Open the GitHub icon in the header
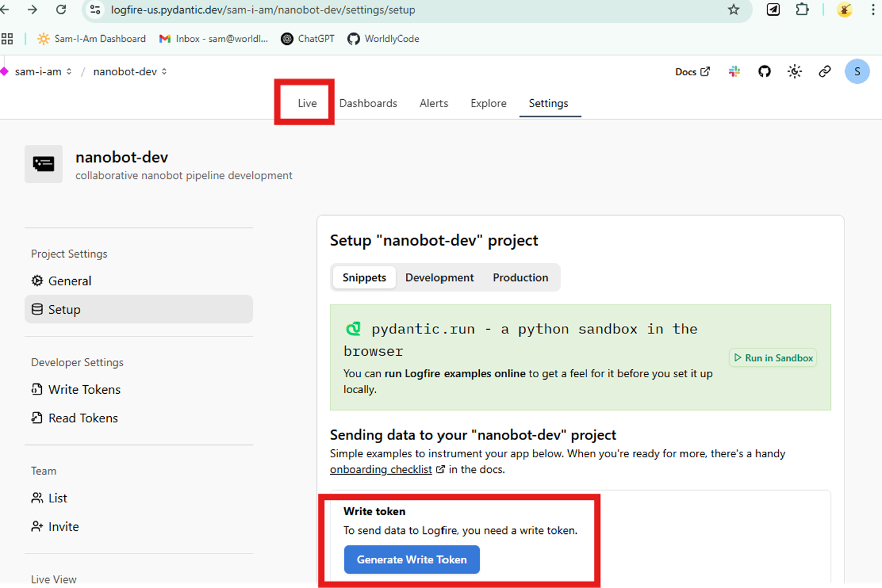The width and height of the screenshot is (882, 588). (x=764, y=71)
